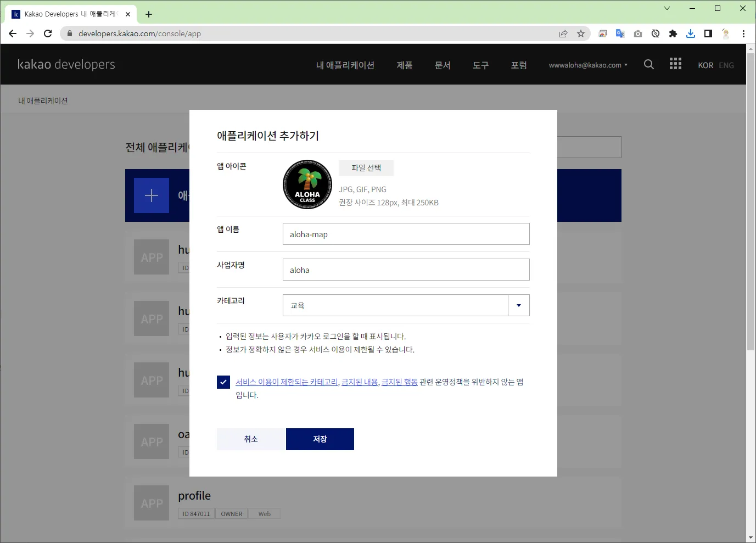Image resolution: width=756 pixels, height=543 pixels.
Task: Click the profile application's APP thumbnail
Action: tap(152, 503)
